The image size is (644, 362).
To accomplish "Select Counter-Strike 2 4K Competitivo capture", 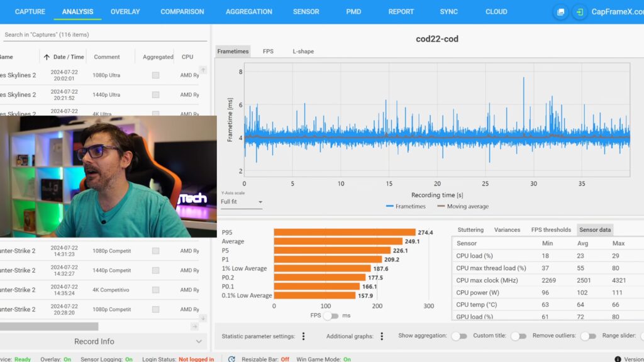I will pos(100,290).
